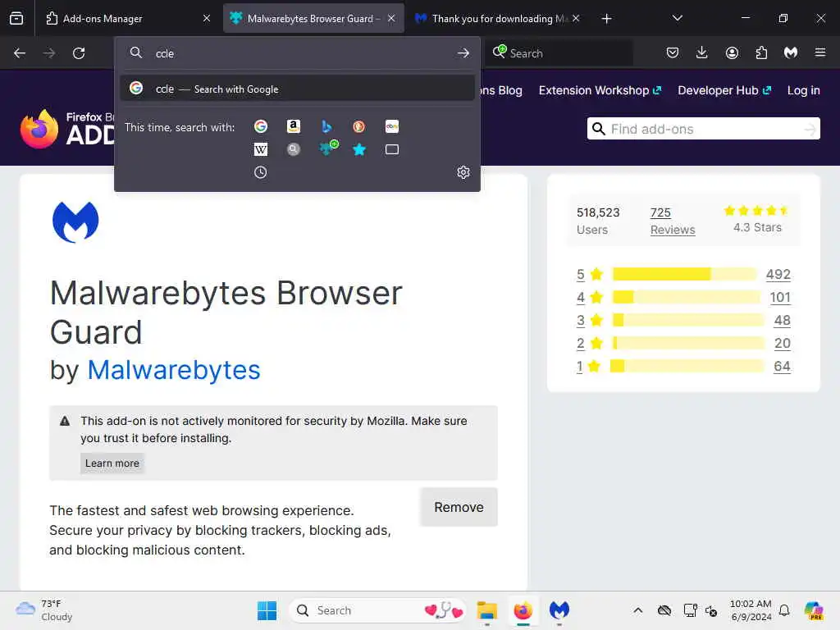This screenshot has height=630, width=840.
Task: Reload the current page
Action: tap(79, 53)
